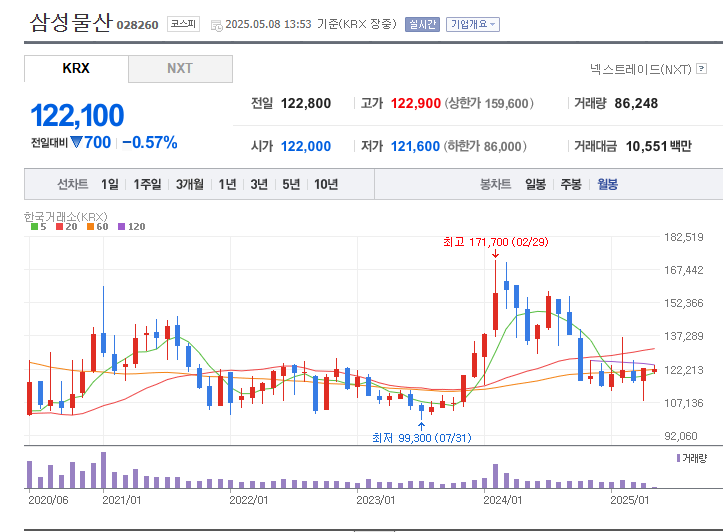Click the open price value 122,000
723x532 pixels.
point(306,146)
